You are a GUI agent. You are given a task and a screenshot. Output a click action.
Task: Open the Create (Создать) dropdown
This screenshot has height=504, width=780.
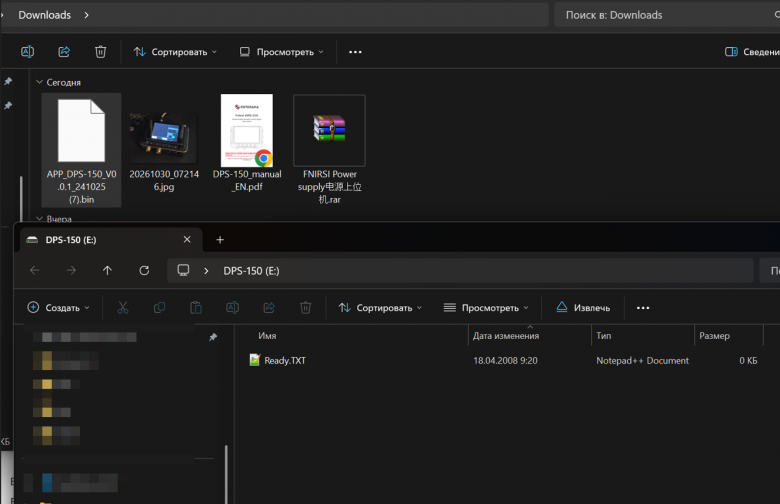point(59,307)
